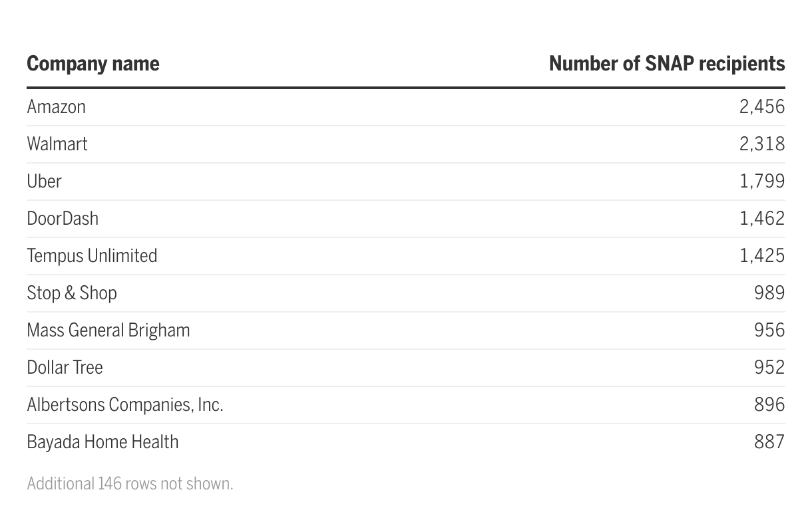
Task: Click the Stop & Shop name
Action: pos(72,293)
